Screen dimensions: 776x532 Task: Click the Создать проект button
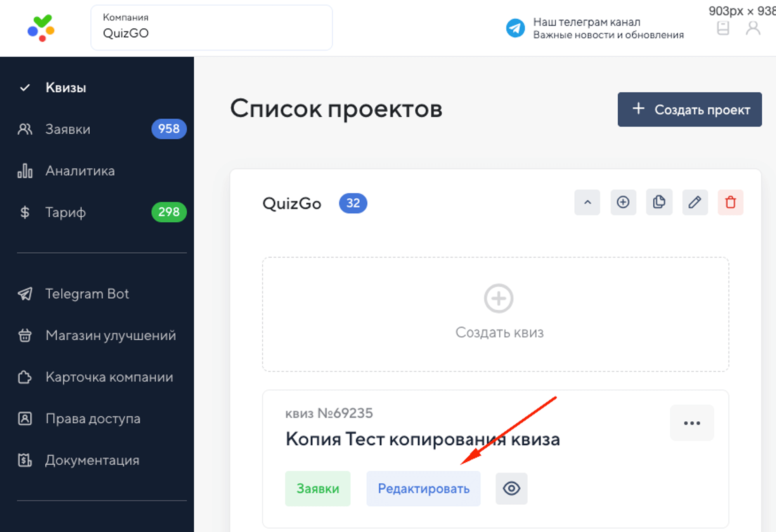pos(689,109)
